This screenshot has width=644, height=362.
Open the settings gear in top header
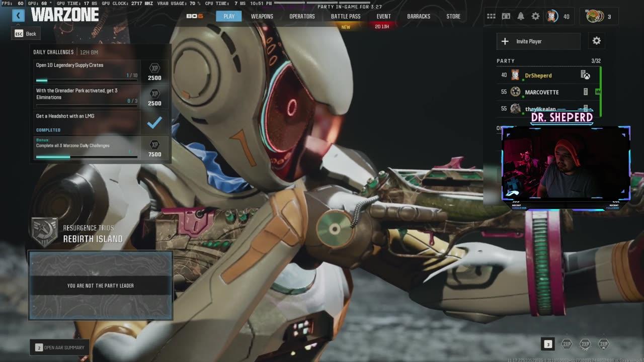point(535,16)
